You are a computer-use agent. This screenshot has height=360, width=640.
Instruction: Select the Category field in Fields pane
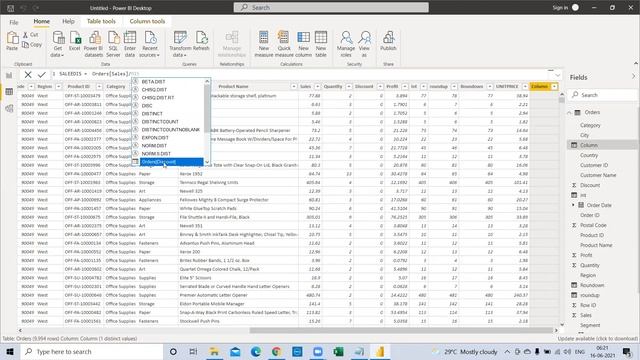tap(590, 125)
